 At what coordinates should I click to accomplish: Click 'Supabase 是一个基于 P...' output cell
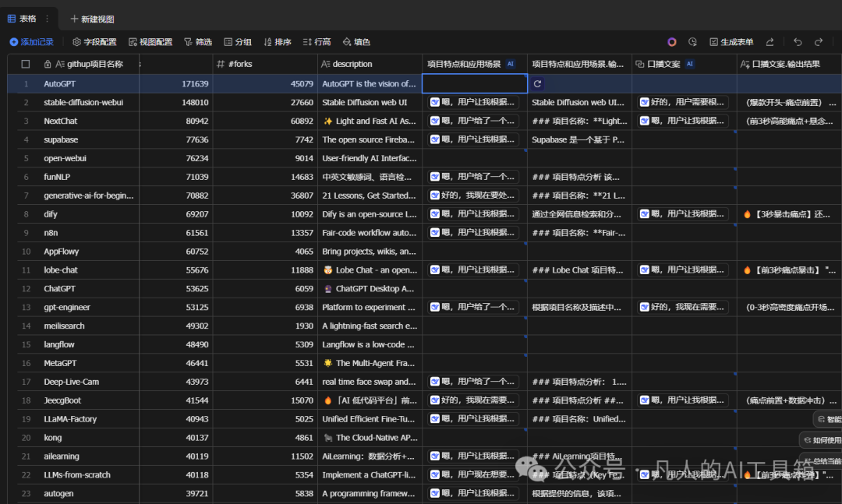coord(578,139)
